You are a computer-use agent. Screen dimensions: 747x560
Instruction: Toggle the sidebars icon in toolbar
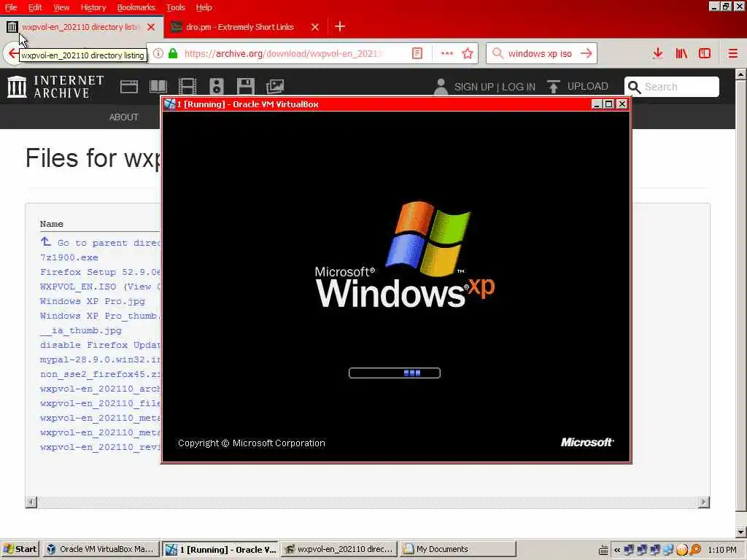click(705, 53)
